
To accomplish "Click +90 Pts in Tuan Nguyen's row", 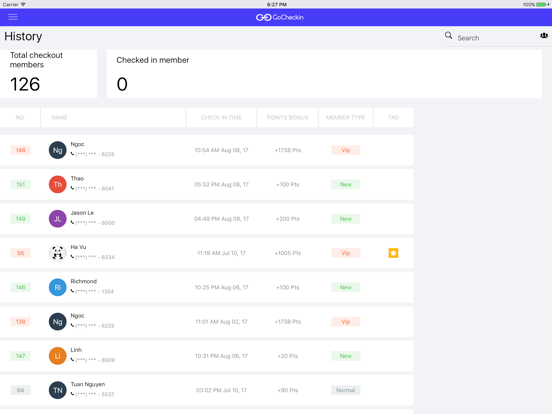I will coord(288,390).
